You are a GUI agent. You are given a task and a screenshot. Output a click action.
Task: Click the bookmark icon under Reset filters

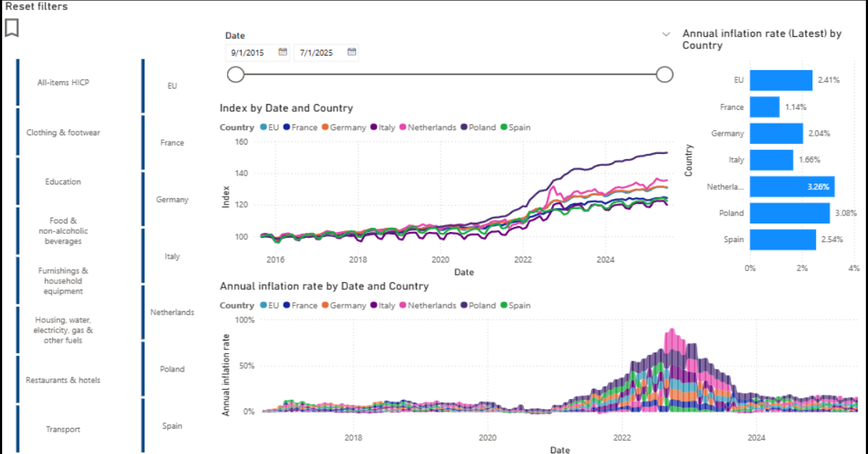[12, 27]
